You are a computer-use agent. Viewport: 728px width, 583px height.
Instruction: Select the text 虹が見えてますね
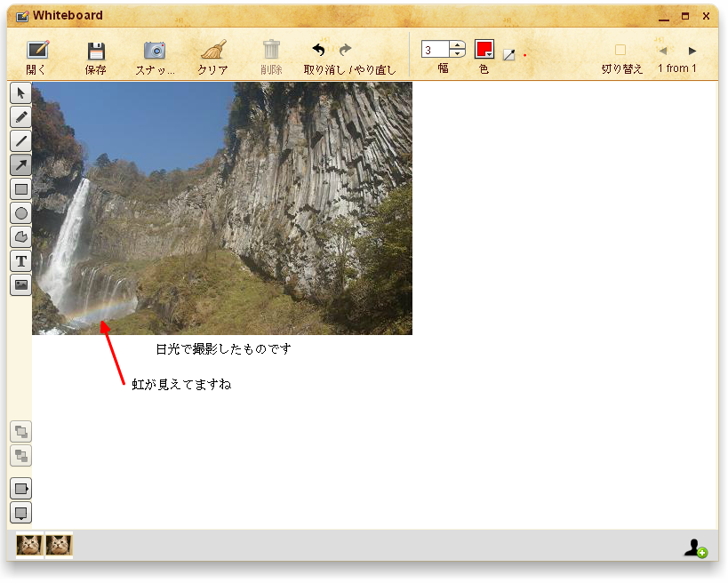tap(181, 384)
